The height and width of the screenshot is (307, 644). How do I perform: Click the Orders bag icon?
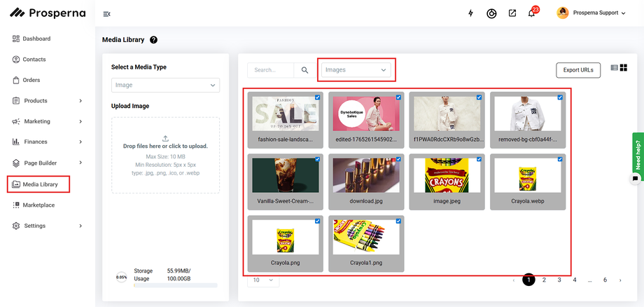[x=16, y=80]
